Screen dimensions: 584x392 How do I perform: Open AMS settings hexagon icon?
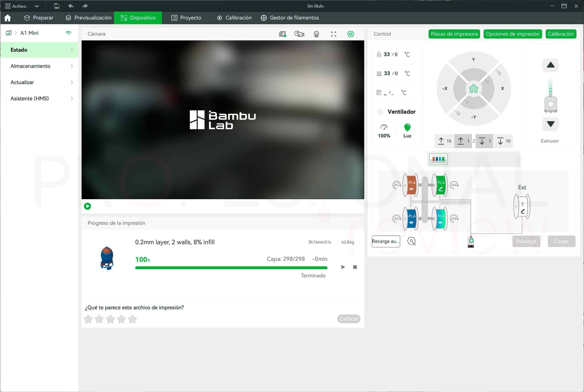412,241
